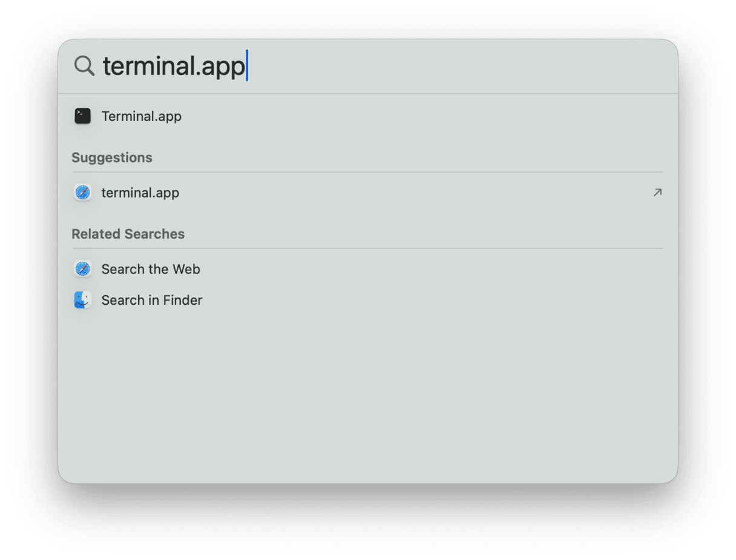Click blank space right of Terminal.app top hit
The width and height of the screenshot is (736, 560).
(424, 116)
